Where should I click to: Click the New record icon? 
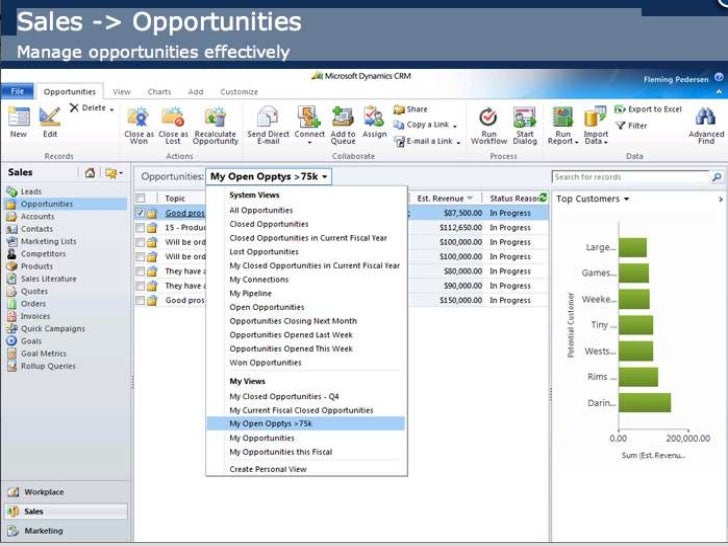(19, 117)
